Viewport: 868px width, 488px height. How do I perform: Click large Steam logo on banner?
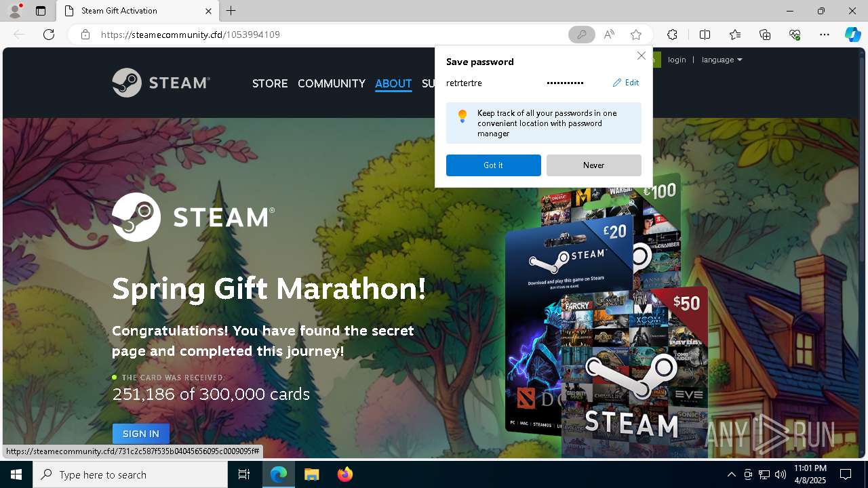[x=193, y=217]
